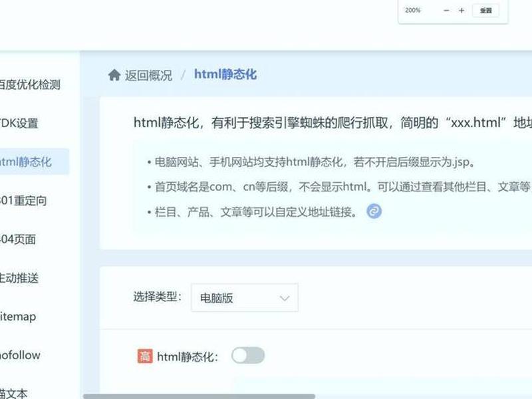
Task: Zoom in with the plus button
Action: point(462,11)
